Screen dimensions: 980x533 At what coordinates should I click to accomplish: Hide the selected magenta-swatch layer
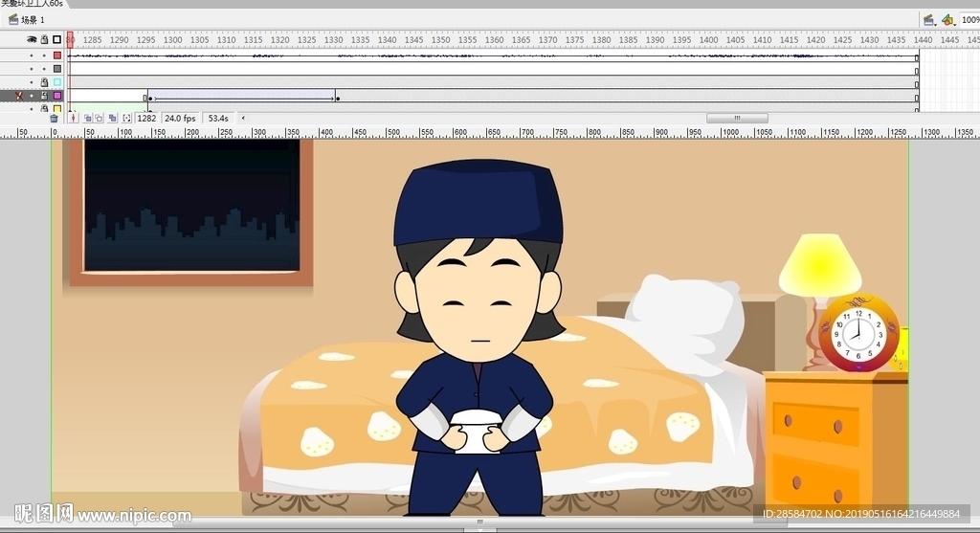pos(32,96)
